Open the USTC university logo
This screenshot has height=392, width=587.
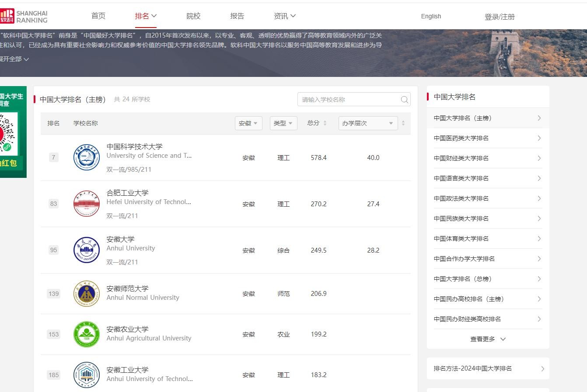[x=87, y=157]
